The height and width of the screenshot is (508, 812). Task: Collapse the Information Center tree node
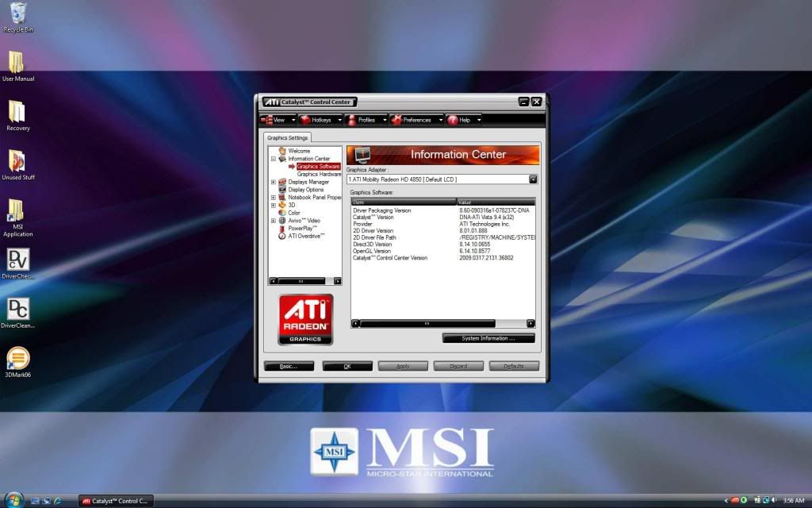tap(274, 159)
